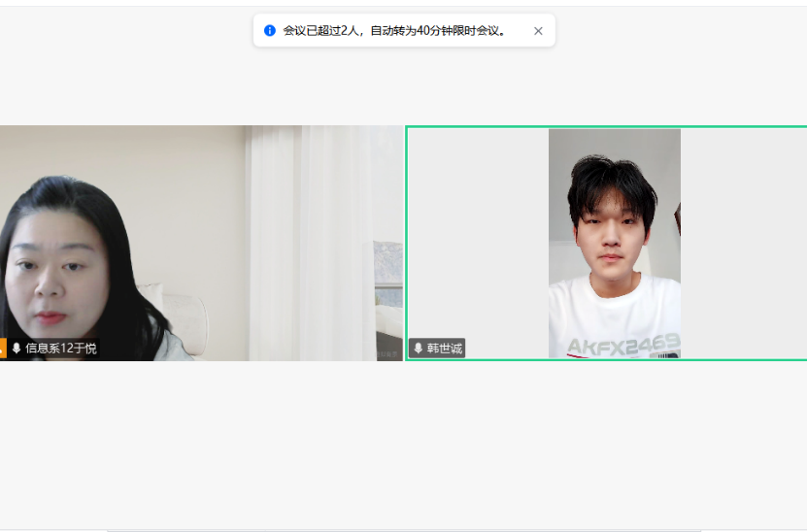Click the white curtain in 于悦's video
Screen dimensions: 807x532
[311, 223]
